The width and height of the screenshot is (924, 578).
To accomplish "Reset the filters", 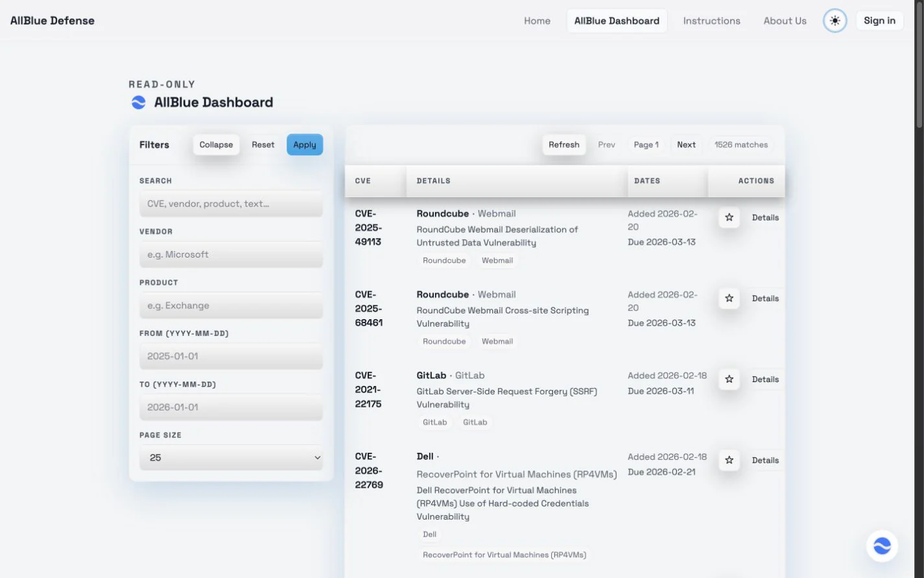I will point(263,145).
